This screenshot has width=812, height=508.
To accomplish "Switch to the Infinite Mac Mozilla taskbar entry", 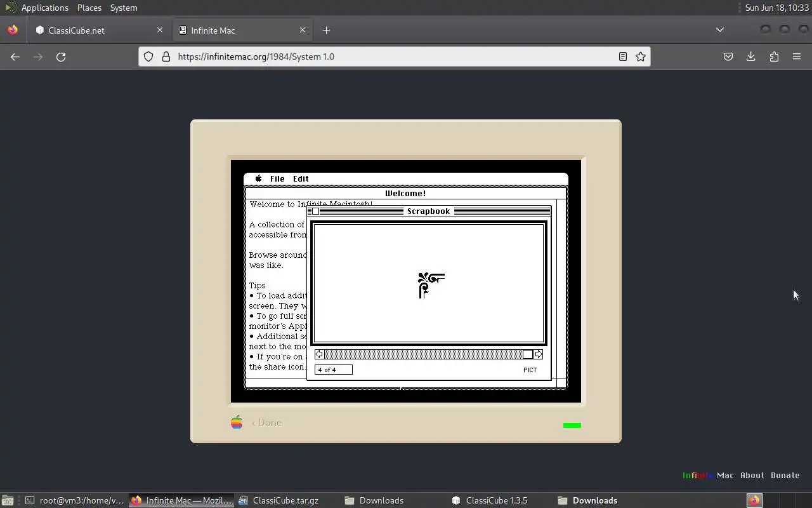I will [x=181, y=500].
